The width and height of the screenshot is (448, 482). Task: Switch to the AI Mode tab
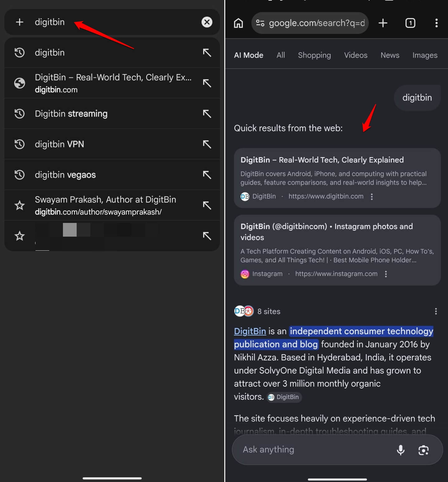click(x=249, y=55)
